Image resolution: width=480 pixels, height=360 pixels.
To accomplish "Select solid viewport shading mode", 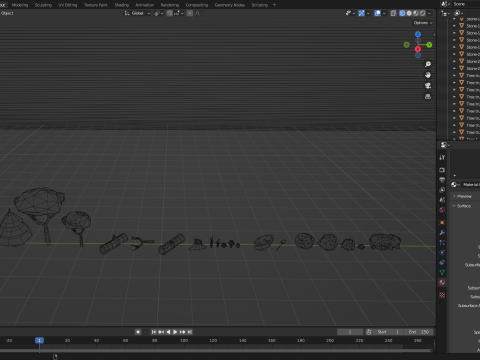I will point(409,13).
